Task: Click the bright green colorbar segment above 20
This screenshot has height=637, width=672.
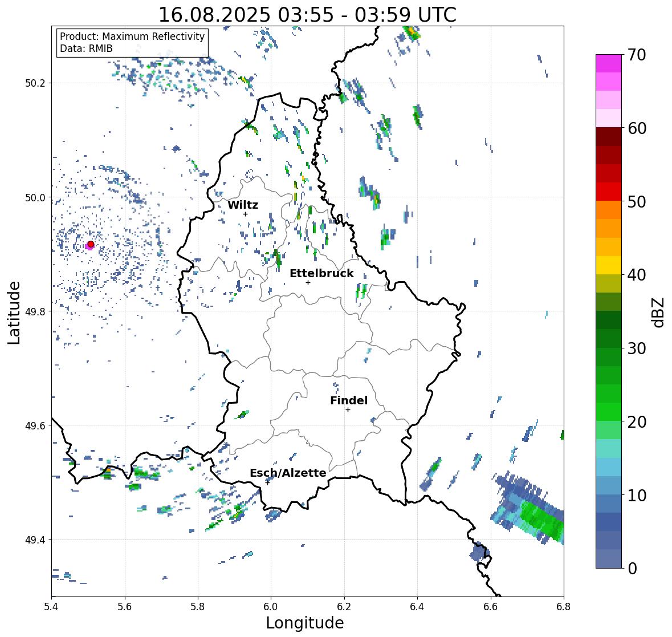Action: (x=609, y=412)
